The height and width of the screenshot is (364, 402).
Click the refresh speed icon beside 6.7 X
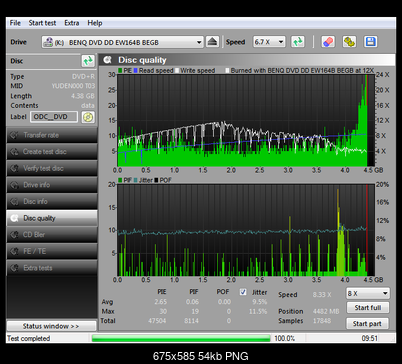pyautogui.click(x=298, y=42)
